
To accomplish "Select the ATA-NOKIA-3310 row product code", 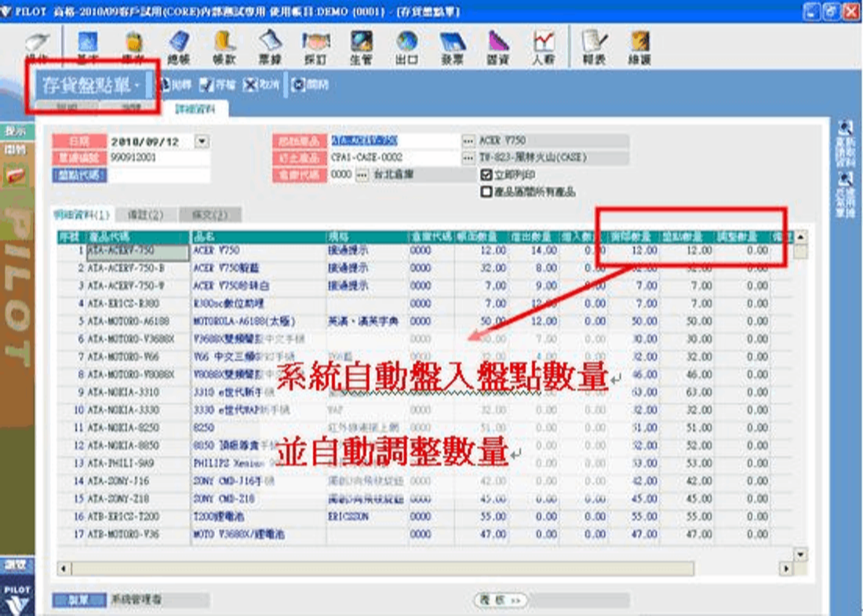I will tap(117, 391).
